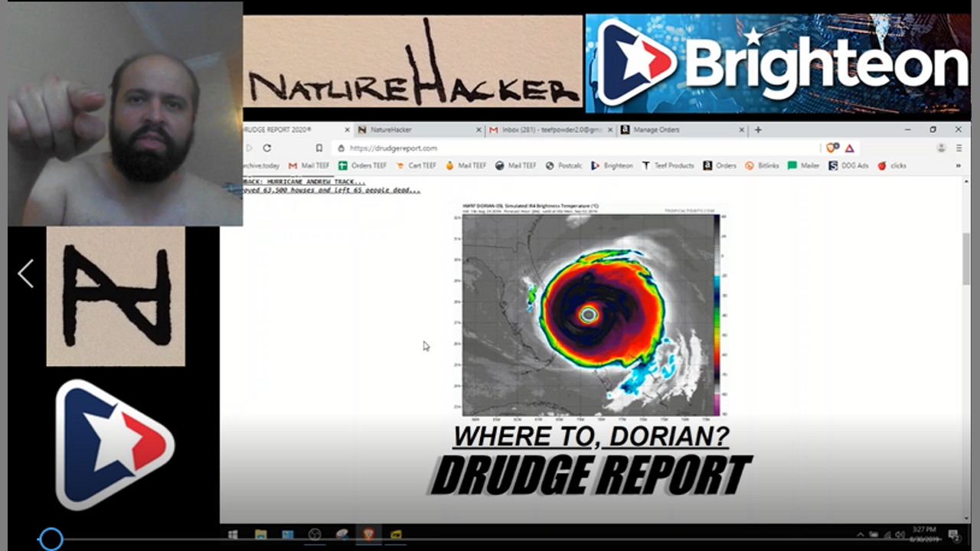Open a new browser tab
Screen dimensions: 980x551
coord(758,130)
